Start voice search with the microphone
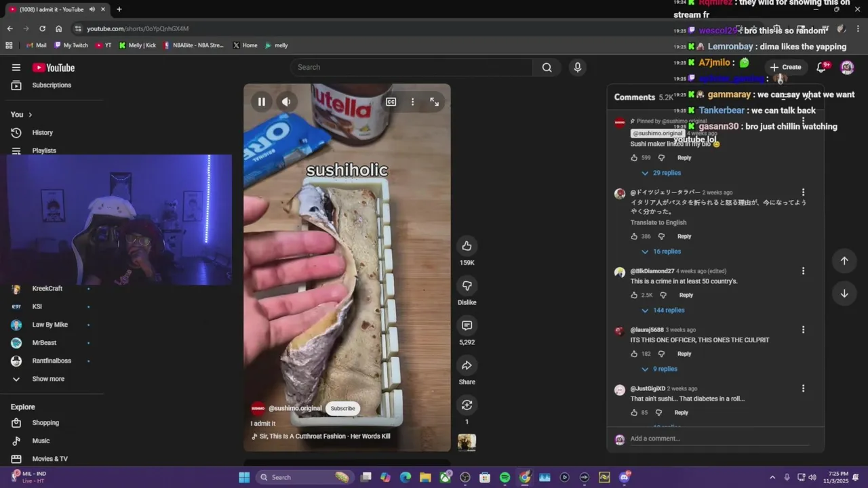 [577, 67]
